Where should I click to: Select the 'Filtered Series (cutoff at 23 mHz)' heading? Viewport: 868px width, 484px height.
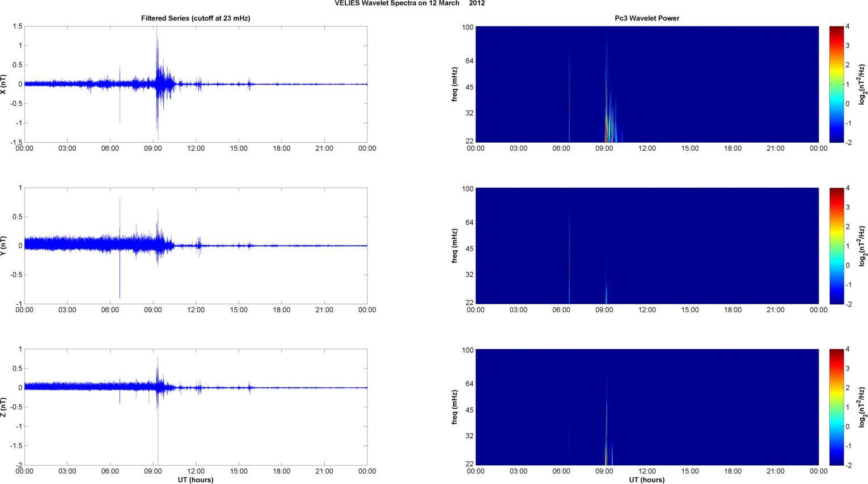coord(196,18)
